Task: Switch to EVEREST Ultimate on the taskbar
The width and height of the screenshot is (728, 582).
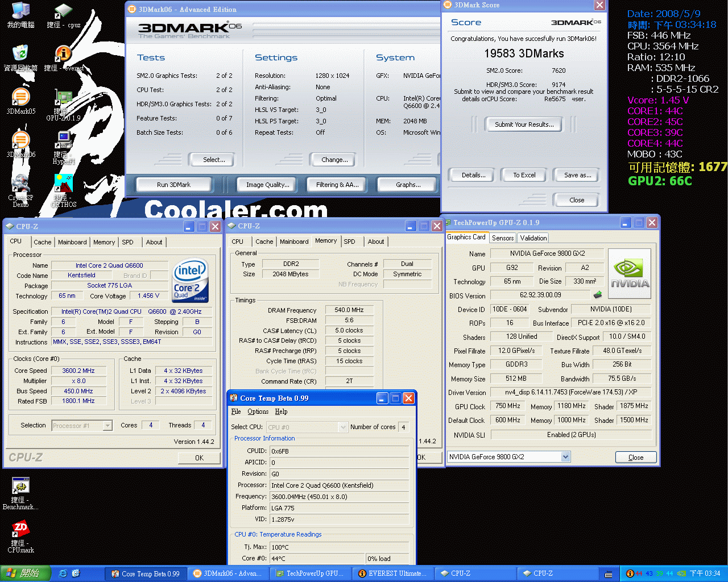Action: pos(393,573)
